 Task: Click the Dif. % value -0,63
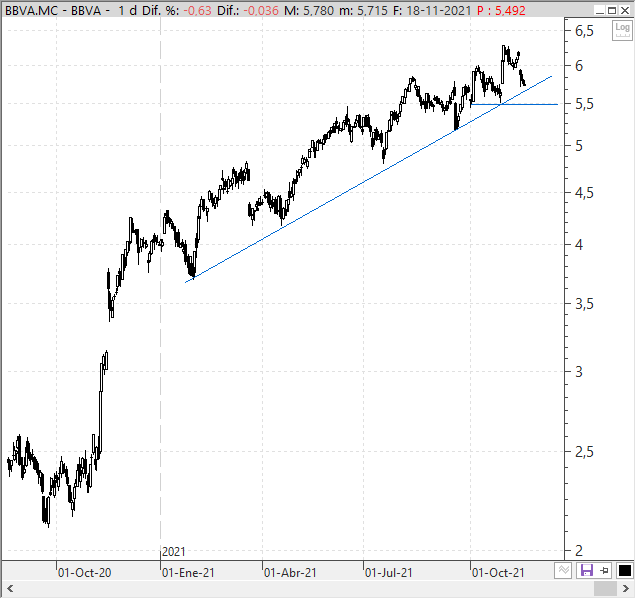[x=197, y=10]
